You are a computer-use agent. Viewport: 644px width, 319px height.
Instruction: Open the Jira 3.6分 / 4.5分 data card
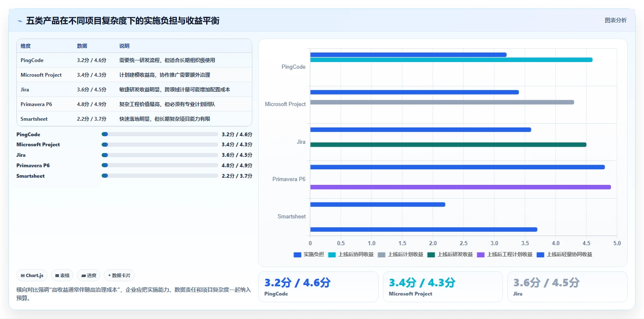tap(567, 287)
